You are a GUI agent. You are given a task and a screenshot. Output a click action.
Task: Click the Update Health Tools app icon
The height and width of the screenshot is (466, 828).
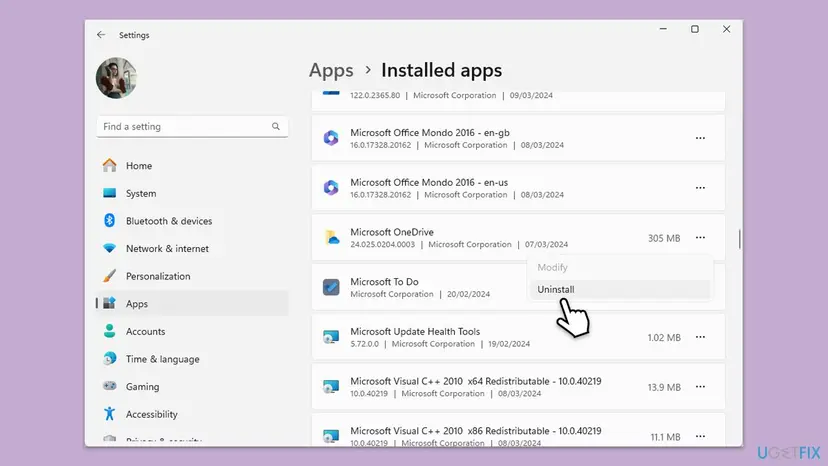(331, 337)
